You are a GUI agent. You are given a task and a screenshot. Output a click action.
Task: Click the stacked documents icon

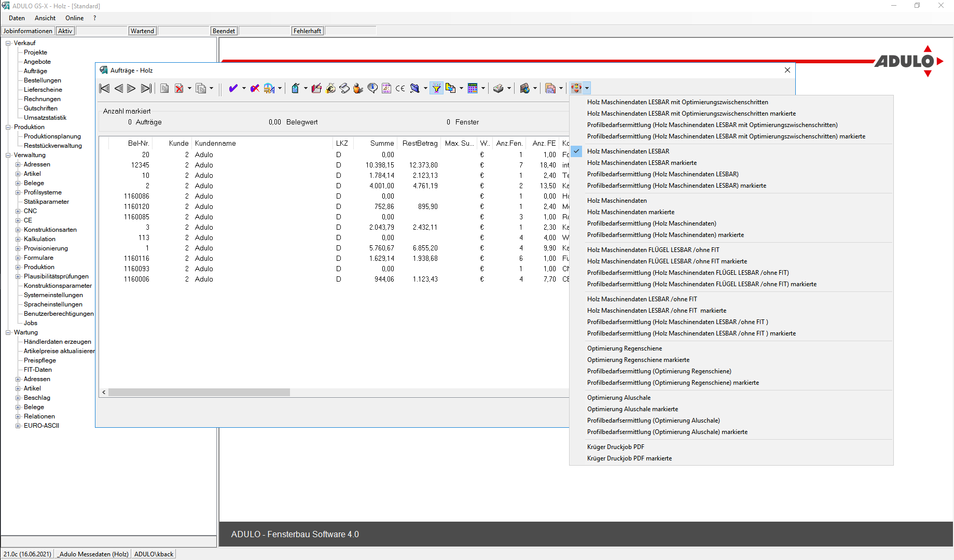(x=550, y=89)
